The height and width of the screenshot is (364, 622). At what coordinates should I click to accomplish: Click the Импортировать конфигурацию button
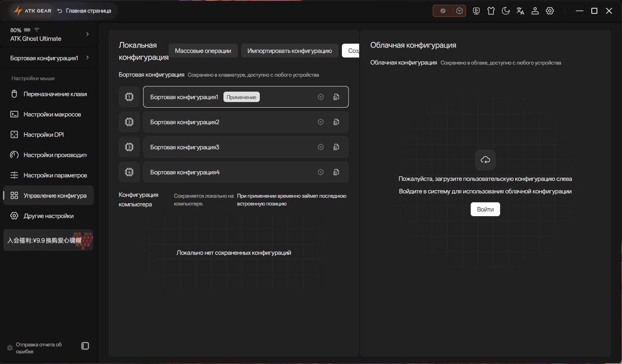coord(290,51)
